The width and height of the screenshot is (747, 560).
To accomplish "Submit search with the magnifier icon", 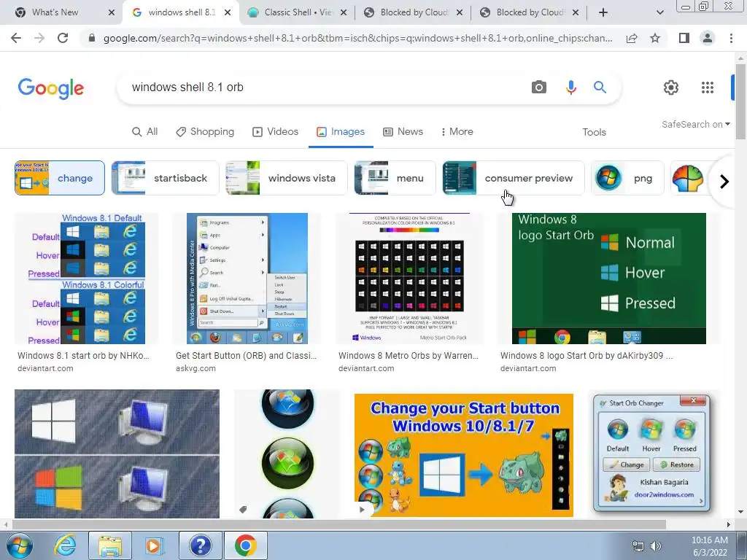I will click(x=600, y=87).
